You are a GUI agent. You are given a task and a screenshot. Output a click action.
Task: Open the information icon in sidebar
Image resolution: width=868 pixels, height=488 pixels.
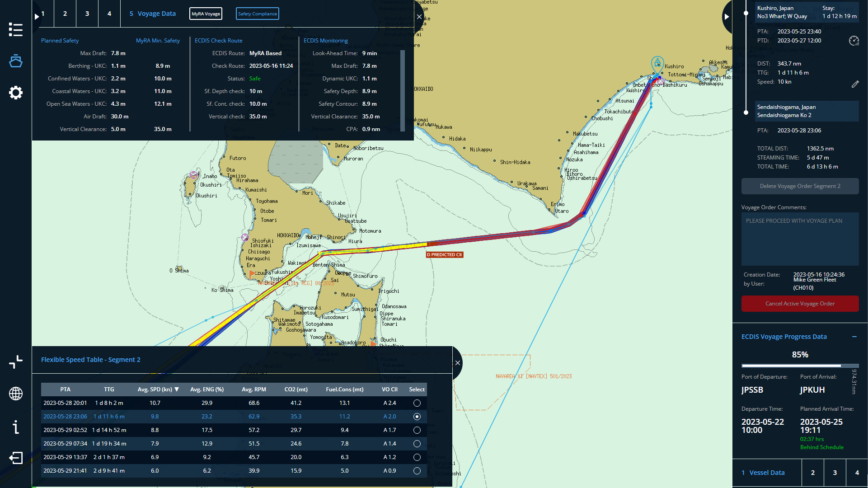coord(16,427)
